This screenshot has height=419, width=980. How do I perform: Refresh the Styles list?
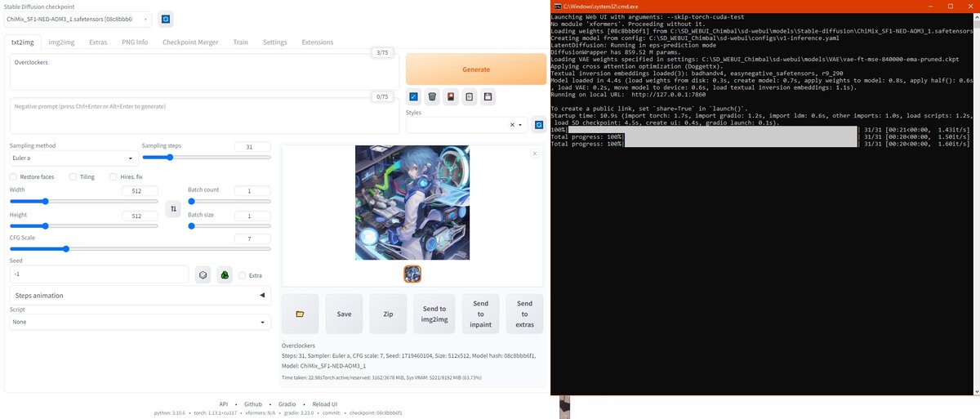pyautogui.click(x=539, y=125)
